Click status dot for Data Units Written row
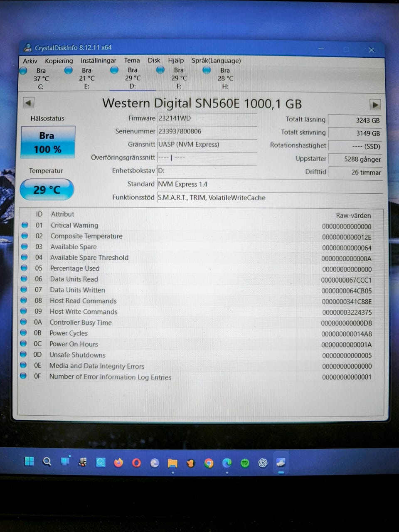The width and height of the screenshot is (399, 532). pos(24,290)
